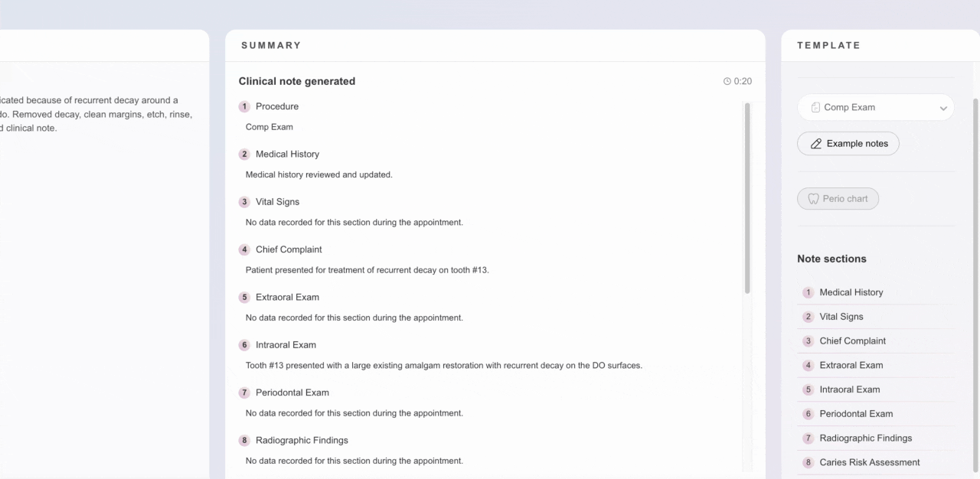Click number badge 4 beside Chief Complaint

244,249
